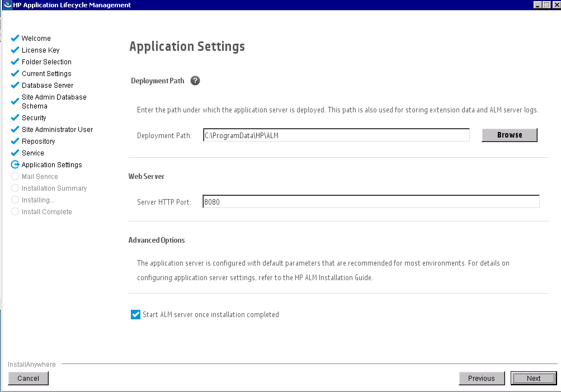Select the Repository step label
Image resolution: width=561 pixels, height=392 pixels.
point(38,141)
